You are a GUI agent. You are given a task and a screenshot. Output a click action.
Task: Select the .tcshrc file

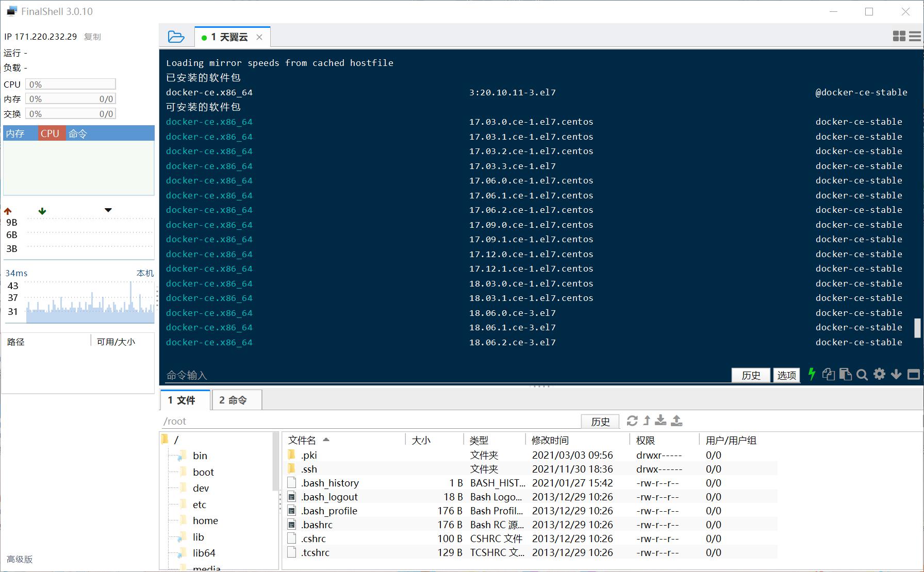point(531,552)
